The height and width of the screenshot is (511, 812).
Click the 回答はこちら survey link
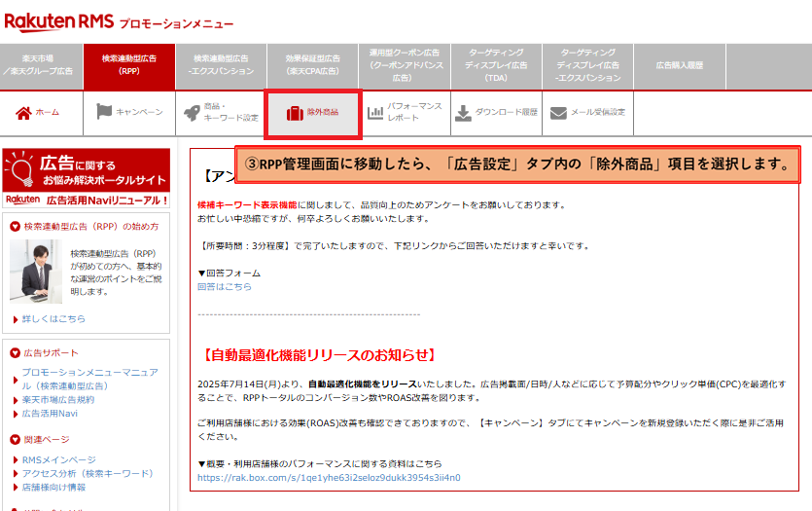tap(225, 287)
